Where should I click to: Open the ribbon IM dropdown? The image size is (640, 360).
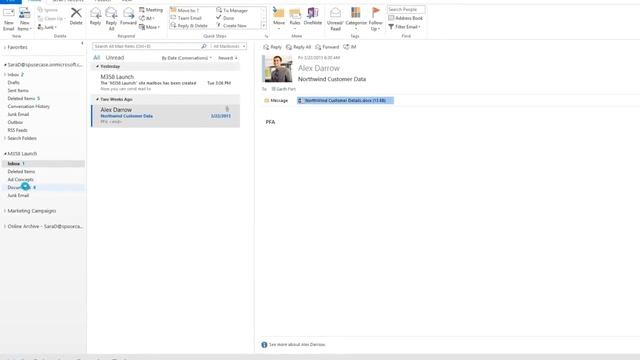pos(147,18)
